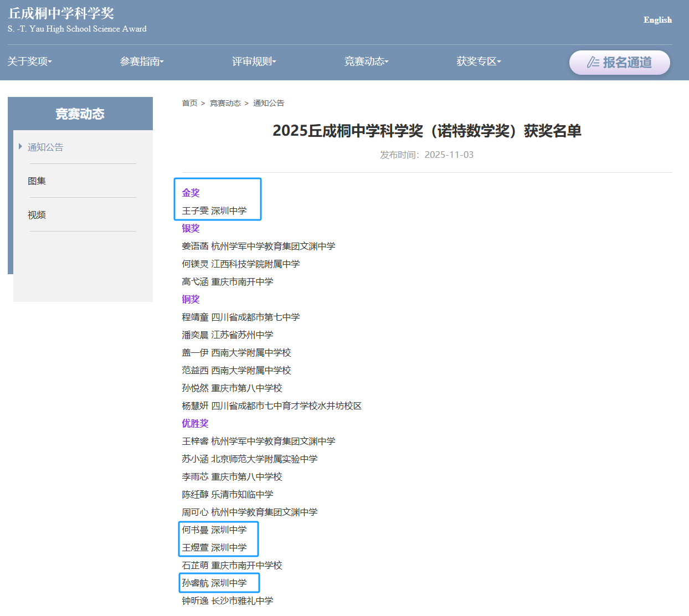Click the 报名通道 registration button
This screenshot has width=689, height=616.
pyautogui.click(x=619, y=63)
